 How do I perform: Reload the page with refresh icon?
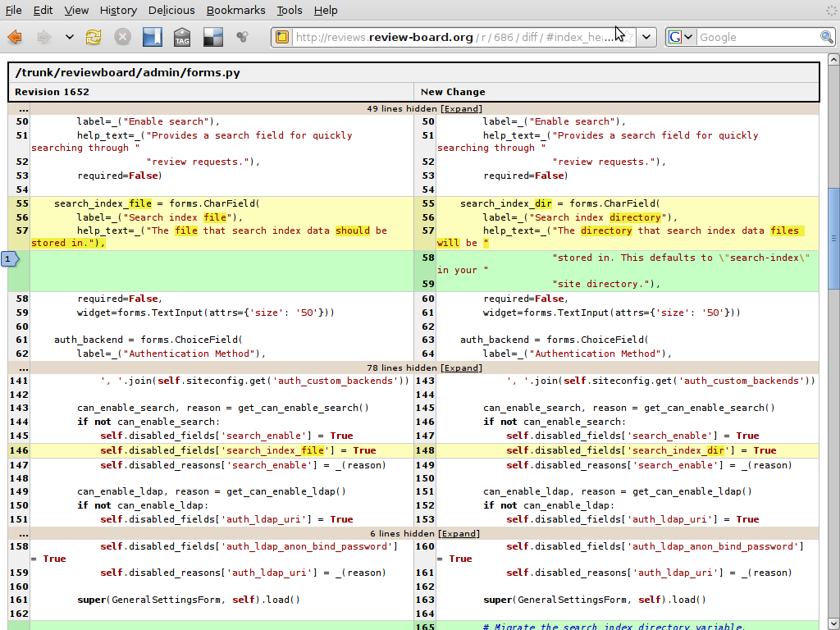tap(94, 37)
